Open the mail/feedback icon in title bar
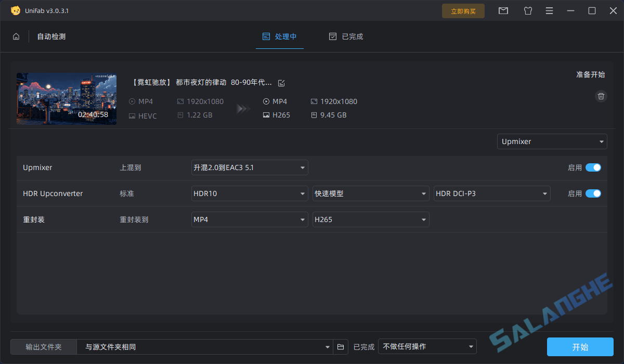 (503, 10)
